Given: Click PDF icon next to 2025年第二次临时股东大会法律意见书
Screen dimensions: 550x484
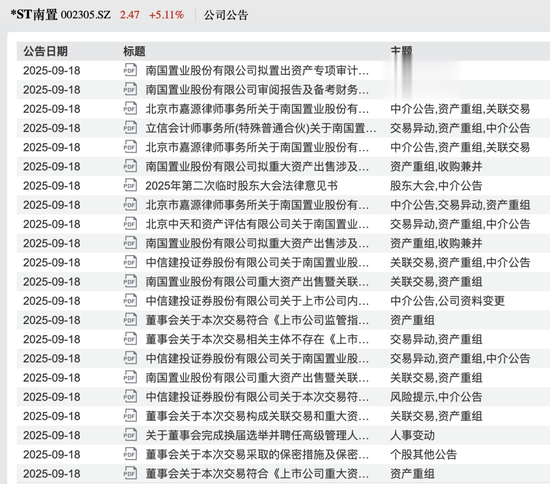Looking at the screenshot, I should tap(130, 185).
